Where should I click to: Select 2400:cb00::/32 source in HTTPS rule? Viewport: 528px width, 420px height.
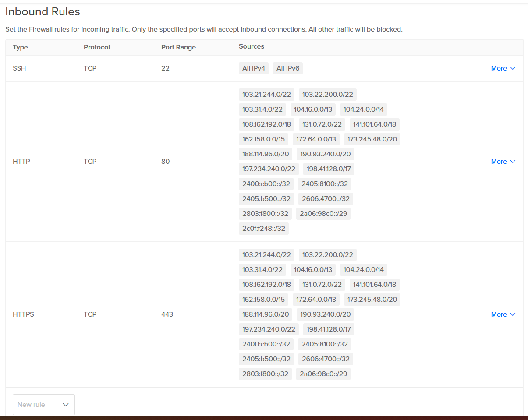pos(266,344)
